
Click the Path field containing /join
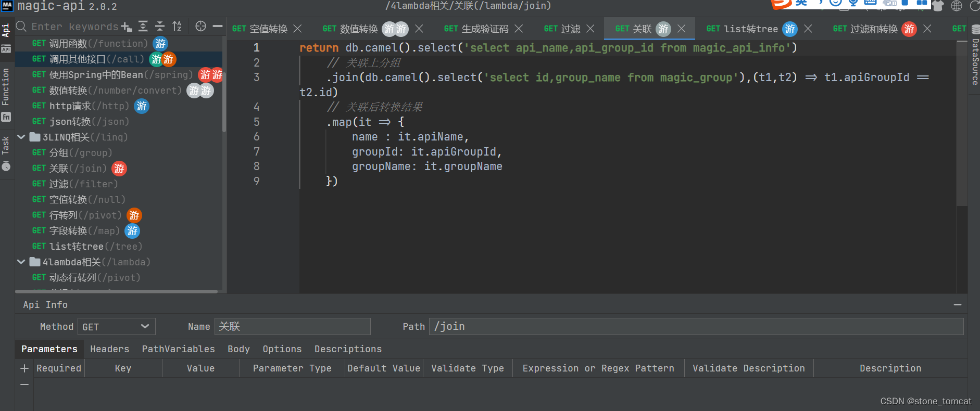(x=696, y=327)
